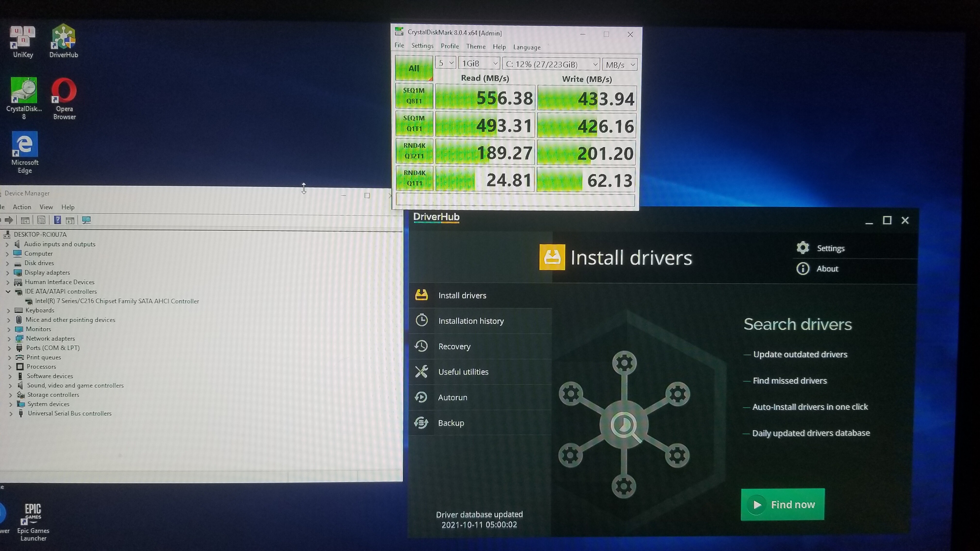Click the update driver toolbar icon in Device Manager
980x551 pixels.
tap(70, 220)
